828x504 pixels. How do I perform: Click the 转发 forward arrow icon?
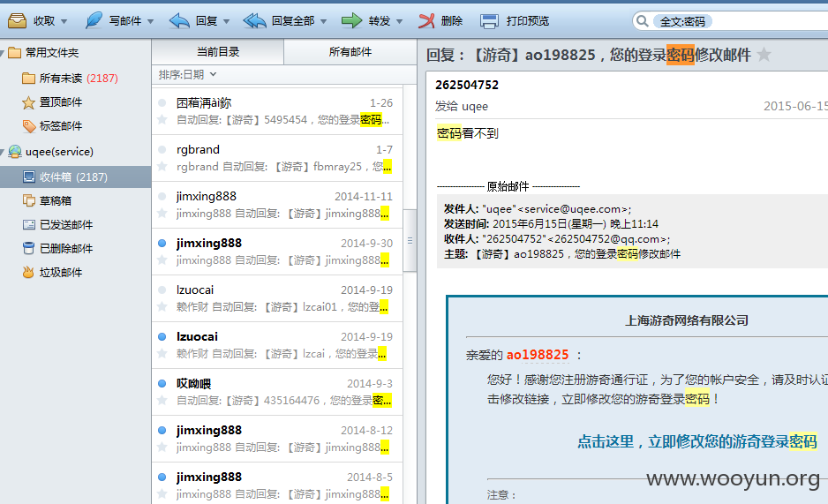click(x=351, y=20)
